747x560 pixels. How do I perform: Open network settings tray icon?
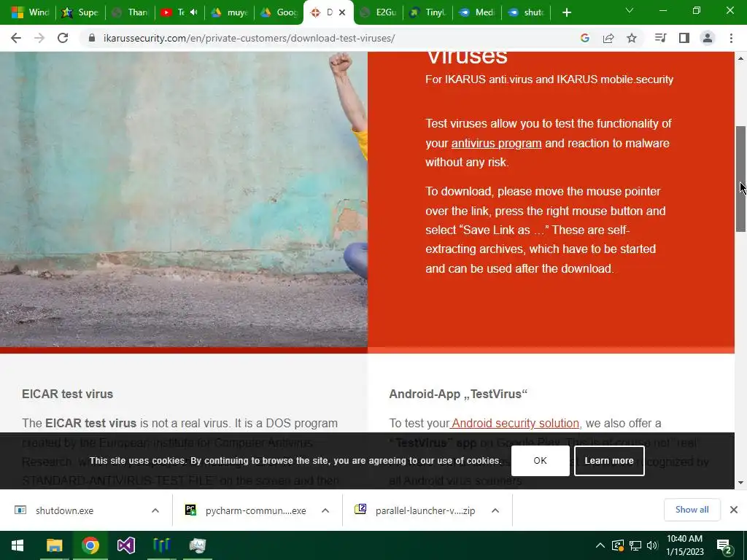pos(635,545)
